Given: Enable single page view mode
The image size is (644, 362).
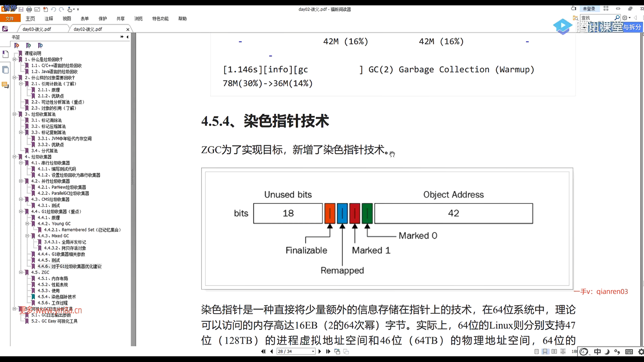Looking at the screenshot, I should tap(536, 351).
